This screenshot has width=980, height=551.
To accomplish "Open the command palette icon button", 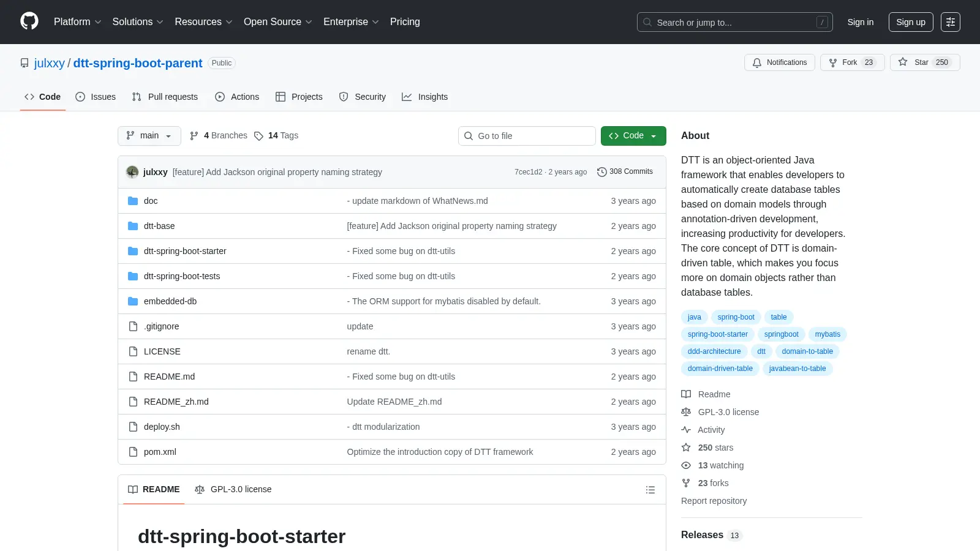I will 951,22.
